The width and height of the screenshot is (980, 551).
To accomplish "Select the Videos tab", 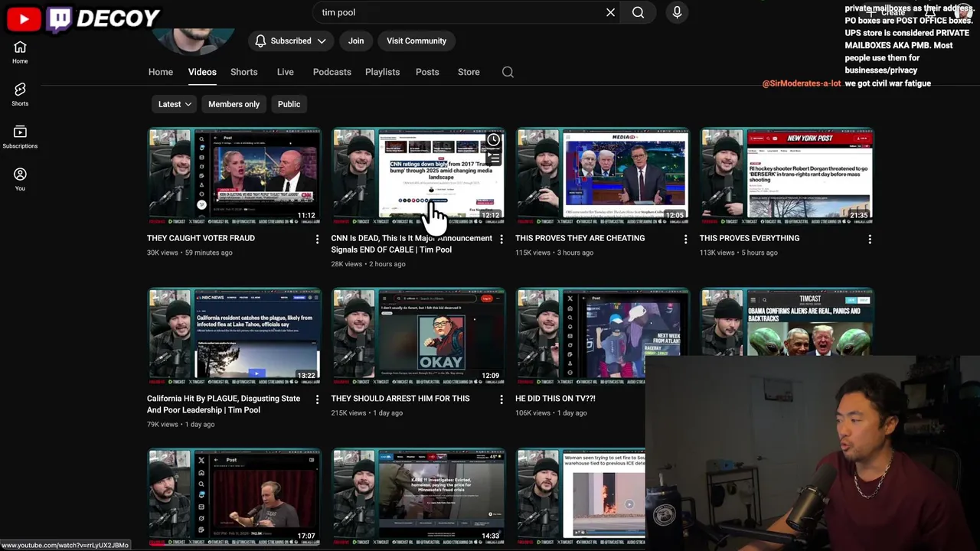I will click(x=202, y=72).
